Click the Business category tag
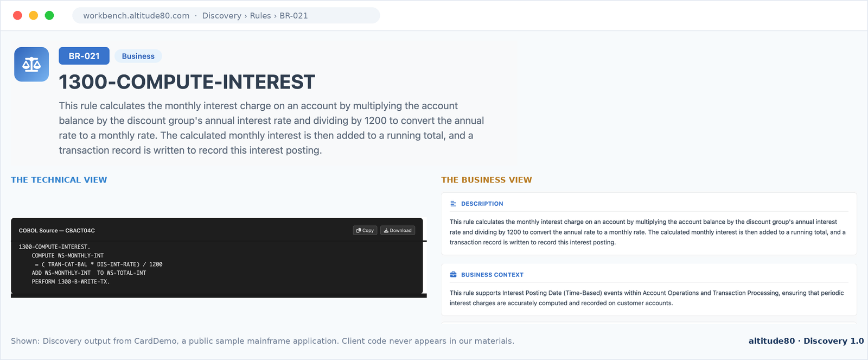This screenshot has height=360, width=868. (x=138, y=56)
